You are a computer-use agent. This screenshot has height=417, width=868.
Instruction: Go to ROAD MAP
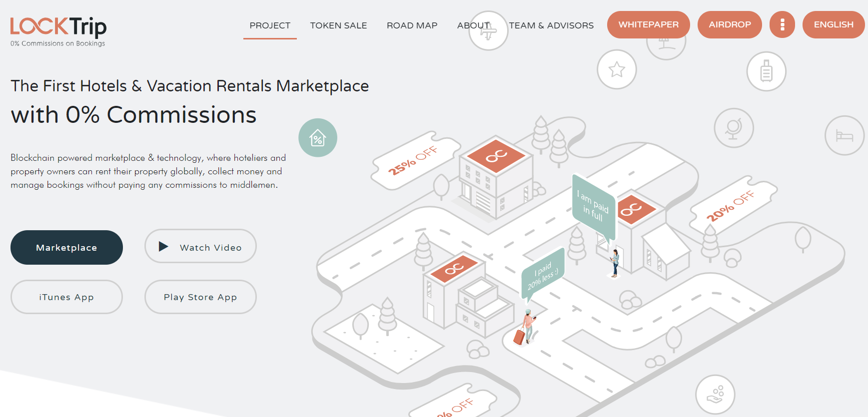click(412, 25)
